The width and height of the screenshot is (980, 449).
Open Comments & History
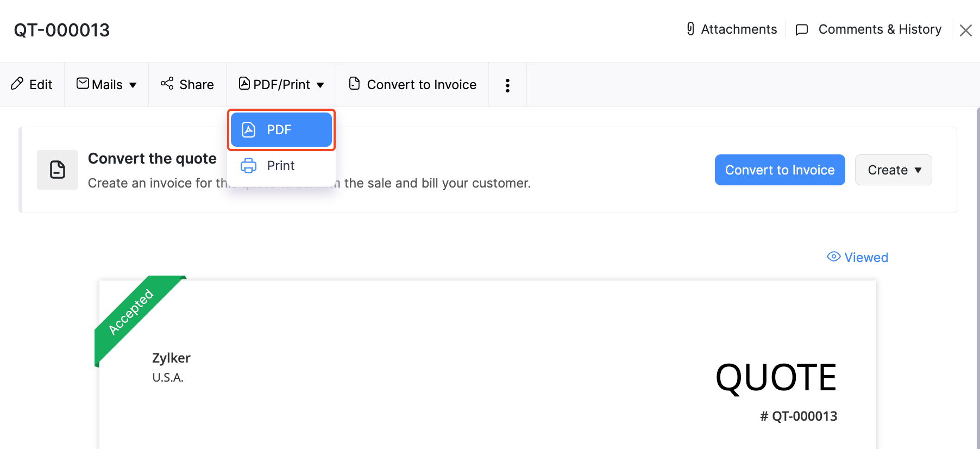coord(869,29)
